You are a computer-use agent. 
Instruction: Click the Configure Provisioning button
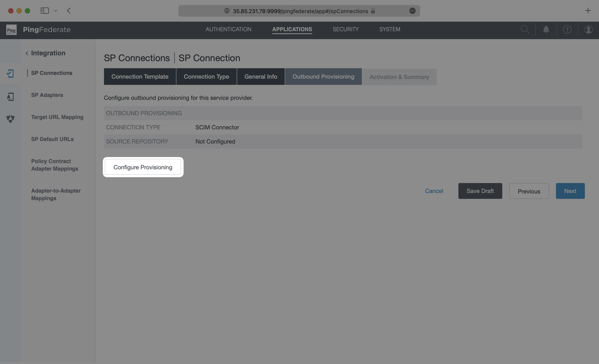[143, 167]
